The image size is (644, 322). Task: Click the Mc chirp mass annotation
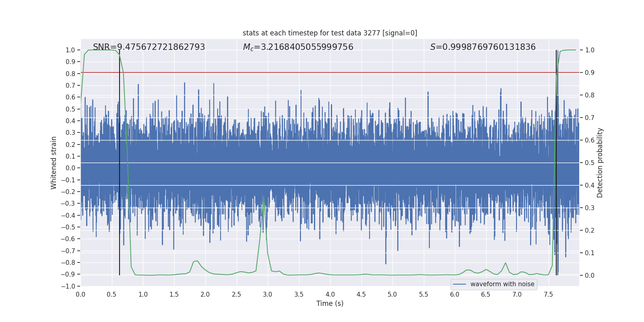(298, 47)
